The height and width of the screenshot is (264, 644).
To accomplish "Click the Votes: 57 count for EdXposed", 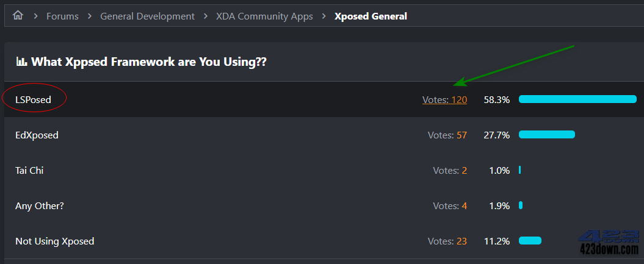I will (x=447, y=135).
